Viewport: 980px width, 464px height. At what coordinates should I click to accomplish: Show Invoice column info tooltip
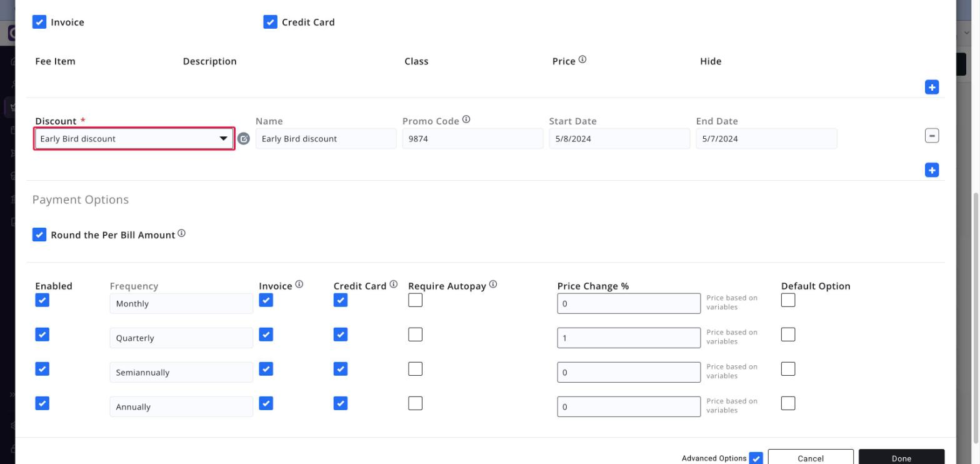[x=299, y=285]
